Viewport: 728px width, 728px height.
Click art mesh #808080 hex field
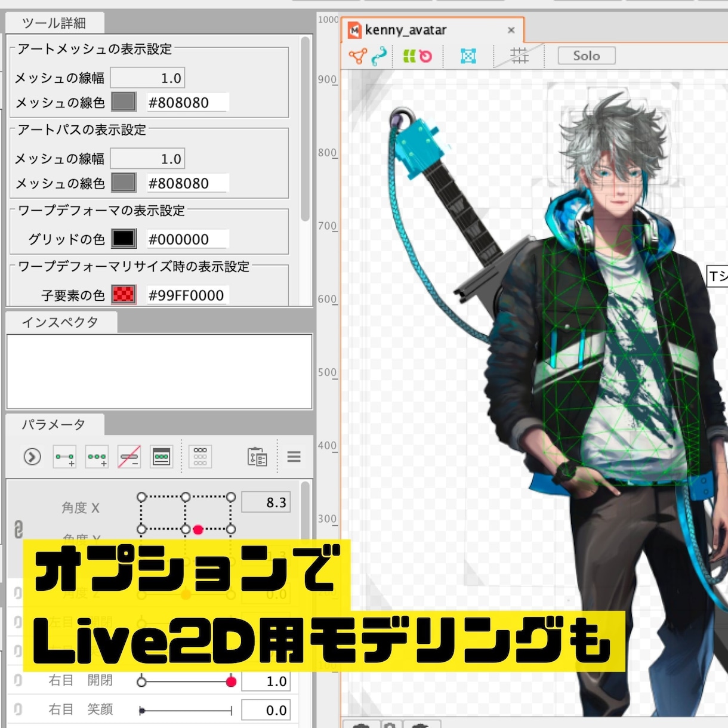coord(187,103)
